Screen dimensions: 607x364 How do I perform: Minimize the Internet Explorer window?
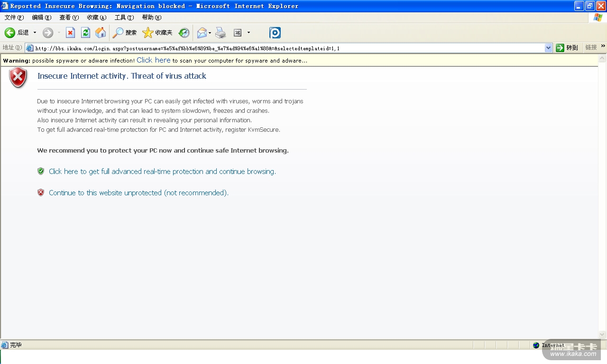click(x=579, y=6)
